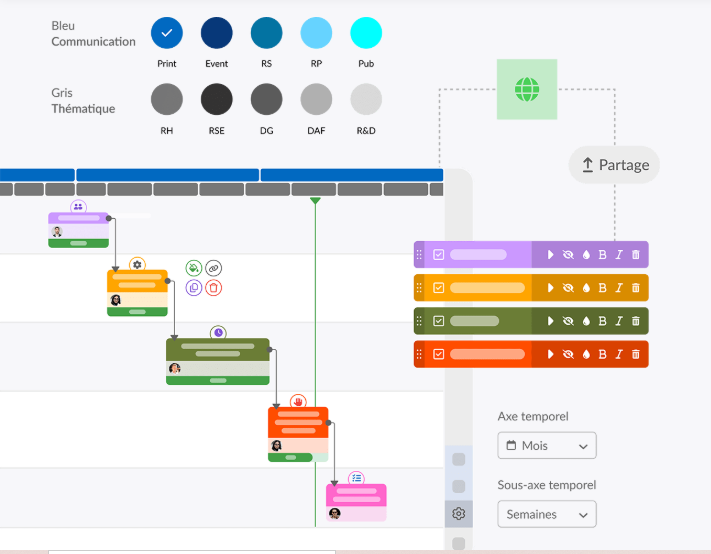Click the green paint bucket icon
711x554 pixels.
[194, 268]
